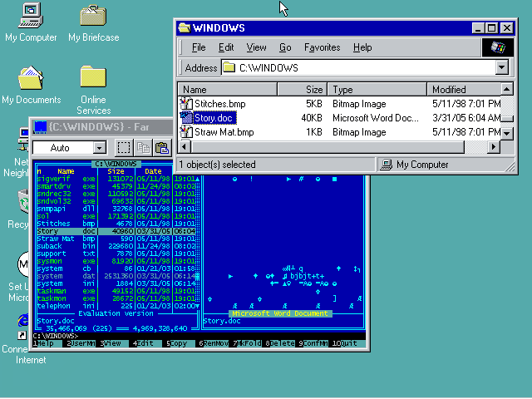Click Mark selection icon in Far toolbar
This screenshot has width=532, height=399.
click(x=124, y=148)
